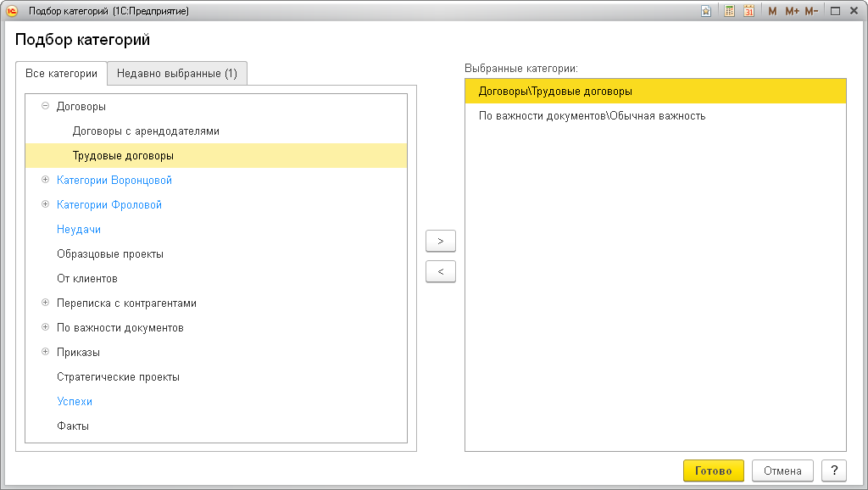Click the M- memory subtract button
This screenshot has width=868, height=490.
[x=811, y=11]
